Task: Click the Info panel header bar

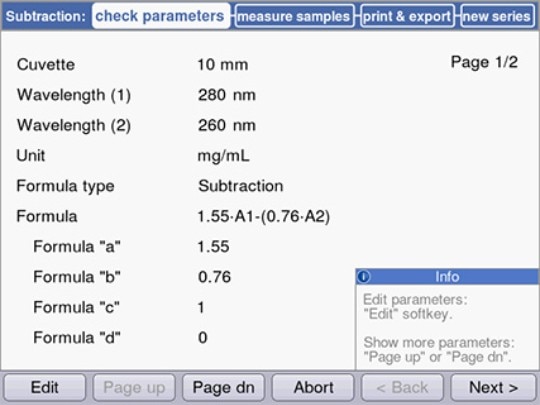Action: tap(447, 277)
